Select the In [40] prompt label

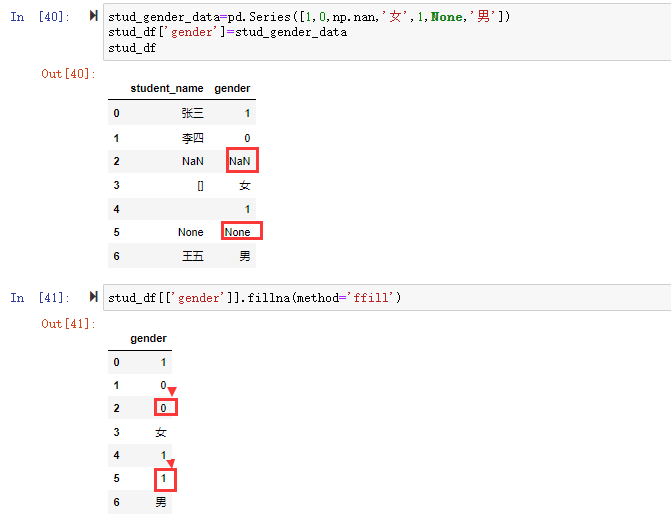click(x=39, y=17)
